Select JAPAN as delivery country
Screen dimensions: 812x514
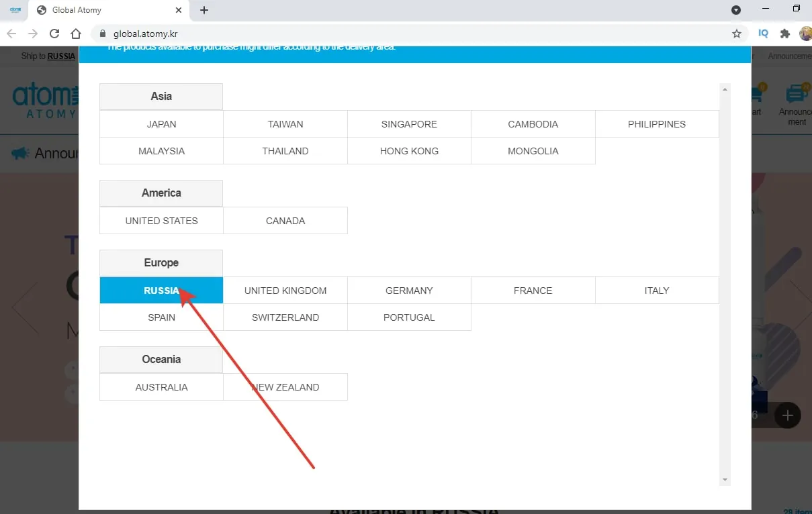click(x=161, y=124)
